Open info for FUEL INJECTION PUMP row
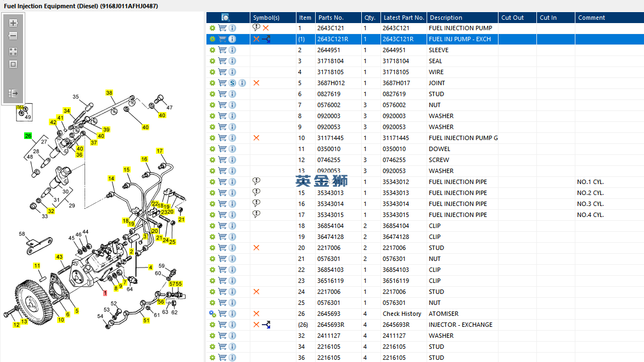The height and width of the screenshot is (362, 644). tap(232, 28)
